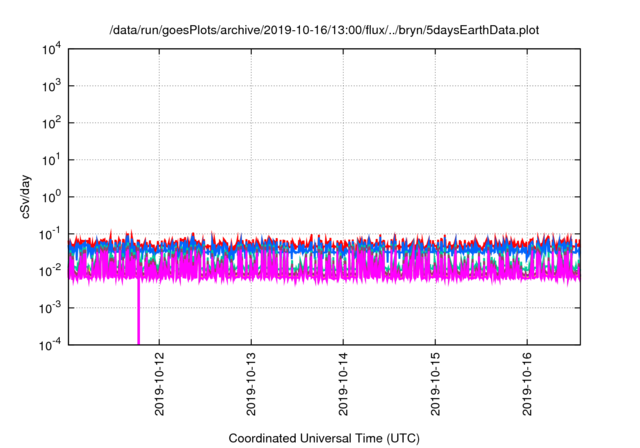Image resolution: width=640 pixels, height=448 pixels.
Task: Click the 10^-2 y-axis tick label
Action: pyautogui.click(x=49, y=270)
